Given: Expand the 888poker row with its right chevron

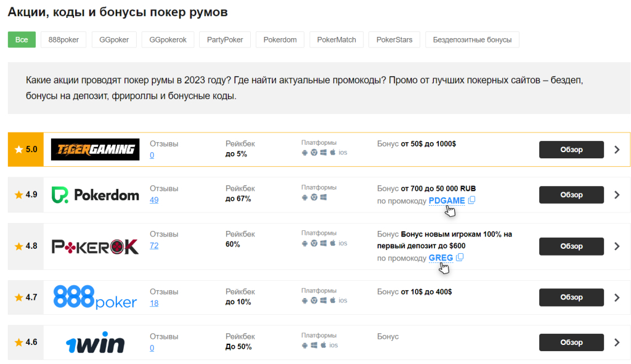Looking at the screenshot, I should pos(617,297).
